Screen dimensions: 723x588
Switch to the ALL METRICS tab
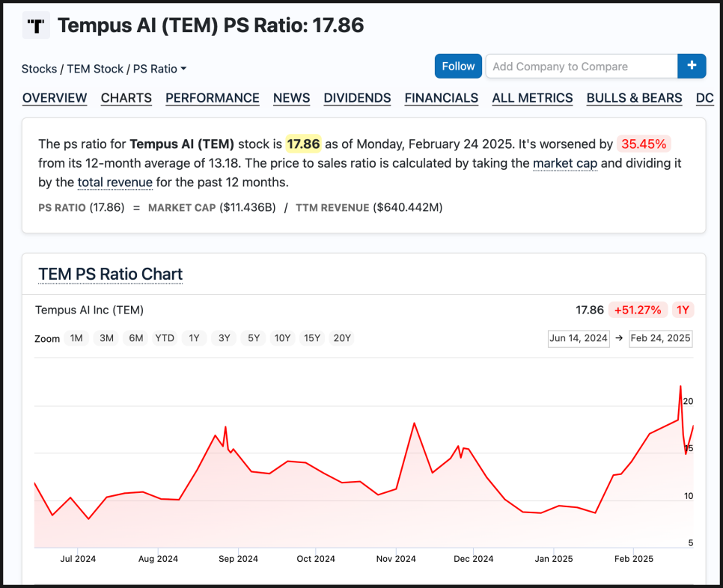(532, 98)
